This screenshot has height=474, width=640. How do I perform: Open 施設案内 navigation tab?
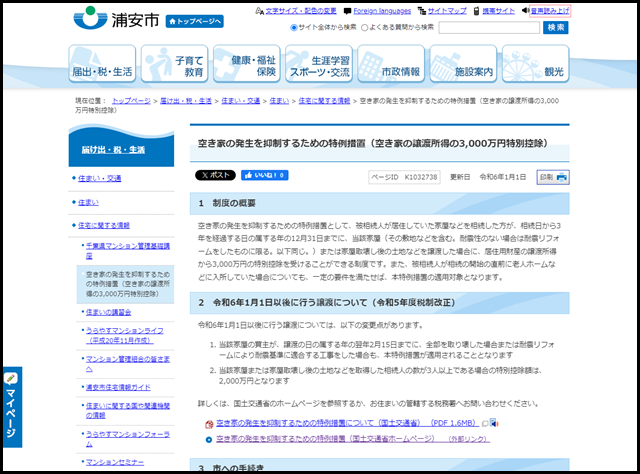tap(463, 64)
